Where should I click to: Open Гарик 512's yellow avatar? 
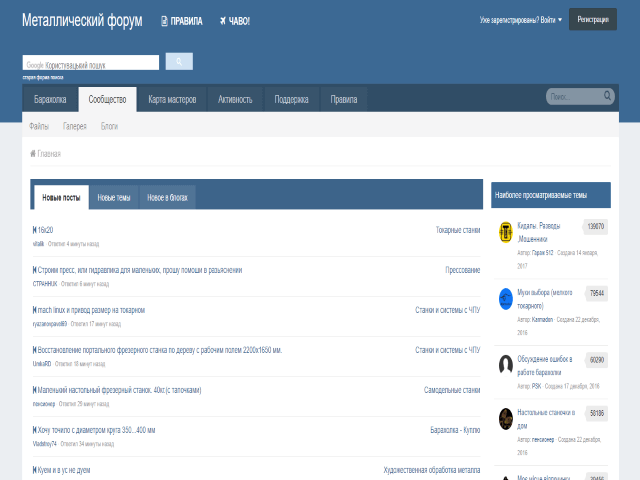(506, 232)
